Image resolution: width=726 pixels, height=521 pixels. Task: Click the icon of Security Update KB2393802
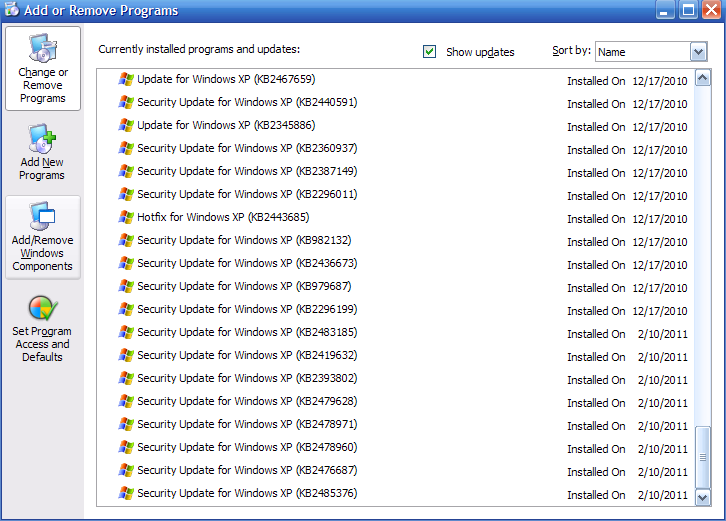click(125, 378)
